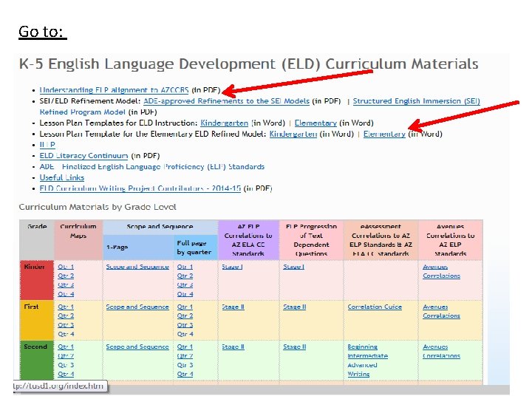Select the Scope and Sequence column header
The width and height of the screenshot is (532, 399).
tap(160, 227)
